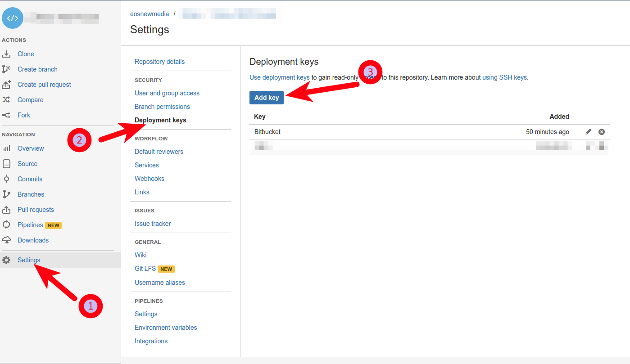Click the eosnewmedia breadcrumb link
The width and height of the screenshot is (630, 364).
click(150, 14)
